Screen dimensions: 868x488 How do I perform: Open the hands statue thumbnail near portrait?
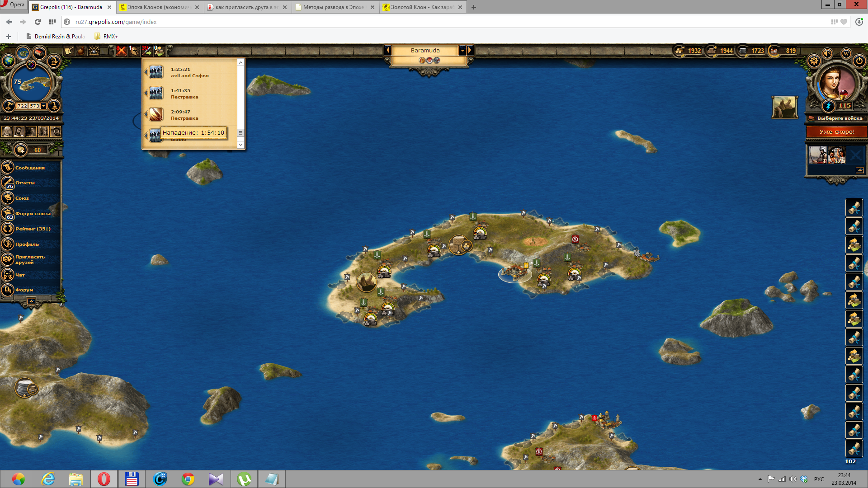(x=784, y=108)
